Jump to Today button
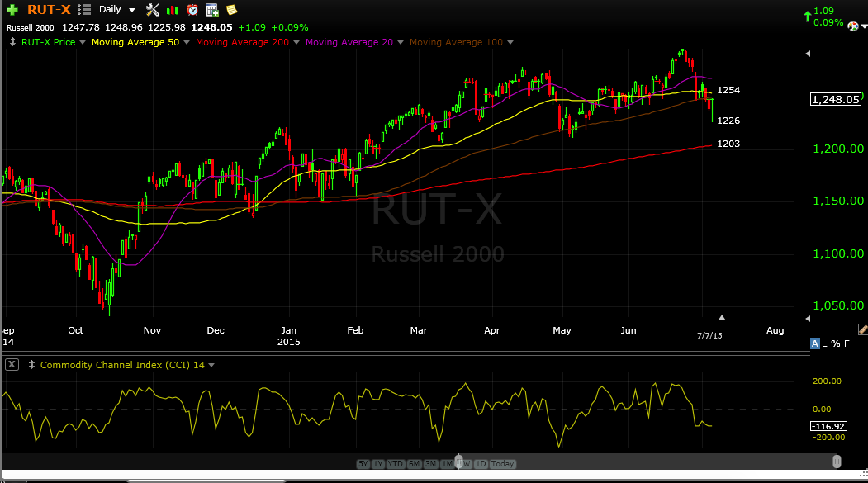This screenshot has height=483, width=868. (503, 464)
